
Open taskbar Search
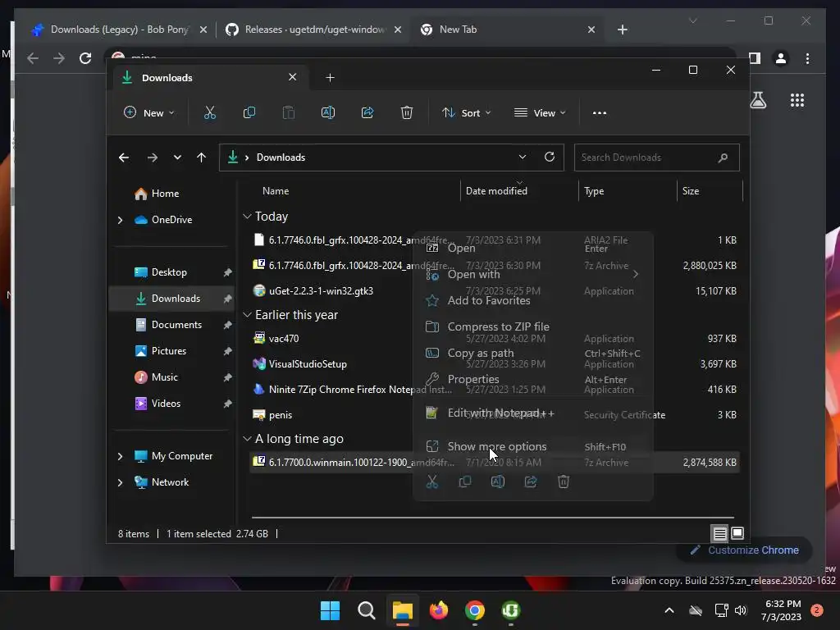coord(367,610)
